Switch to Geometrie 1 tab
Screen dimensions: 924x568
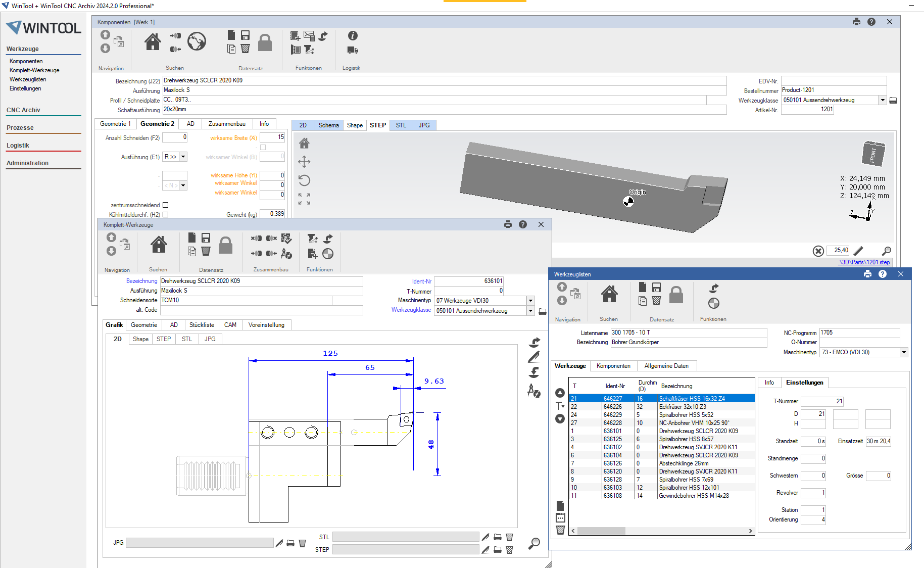pos(115,124)
